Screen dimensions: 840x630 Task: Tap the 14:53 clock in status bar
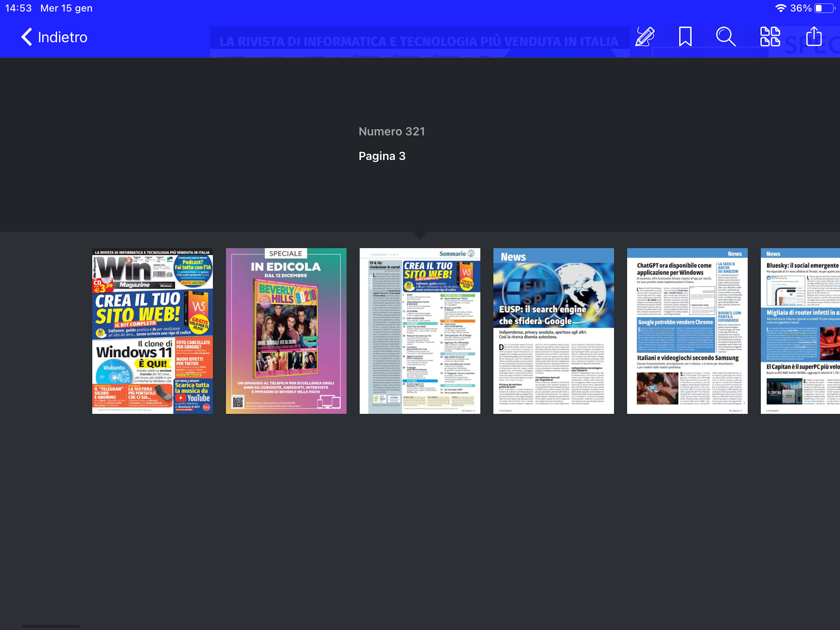(x=18, y=8)
